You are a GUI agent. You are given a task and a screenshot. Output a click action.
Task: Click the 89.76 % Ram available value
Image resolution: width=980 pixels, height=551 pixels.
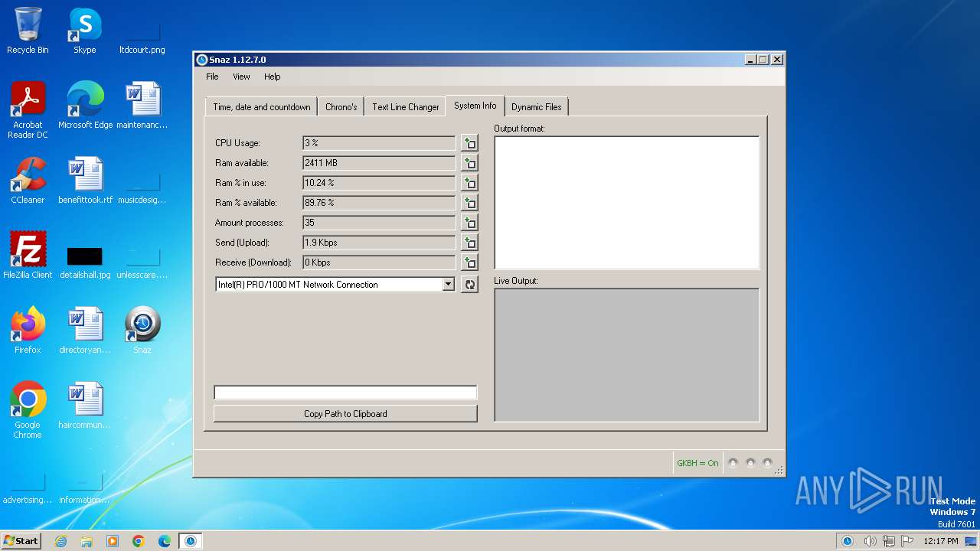379,203
